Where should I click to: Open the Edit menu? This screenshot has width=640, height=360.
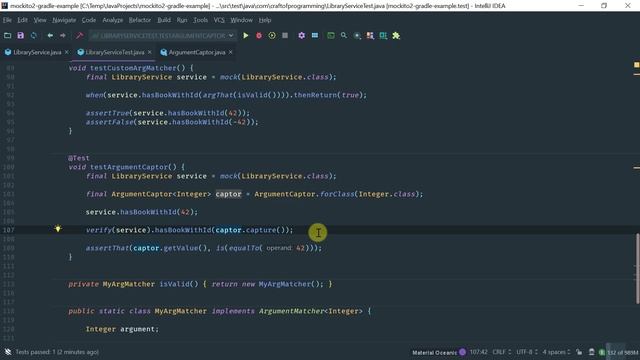[x=22, y=20]
